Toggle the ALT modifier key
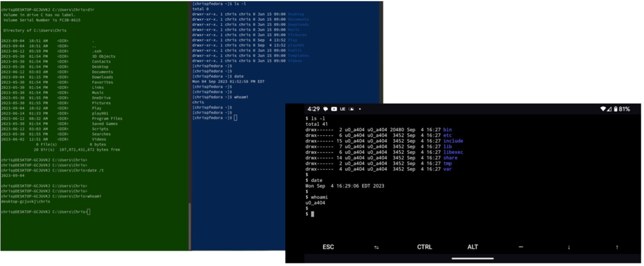 (472, 247)
